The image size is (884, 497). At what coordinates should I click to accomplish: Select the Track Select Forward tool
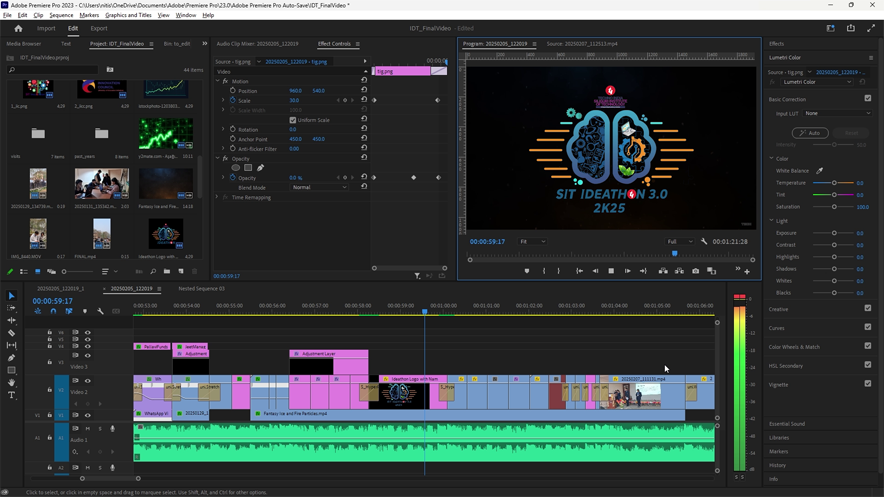click(x=11, y=308)
